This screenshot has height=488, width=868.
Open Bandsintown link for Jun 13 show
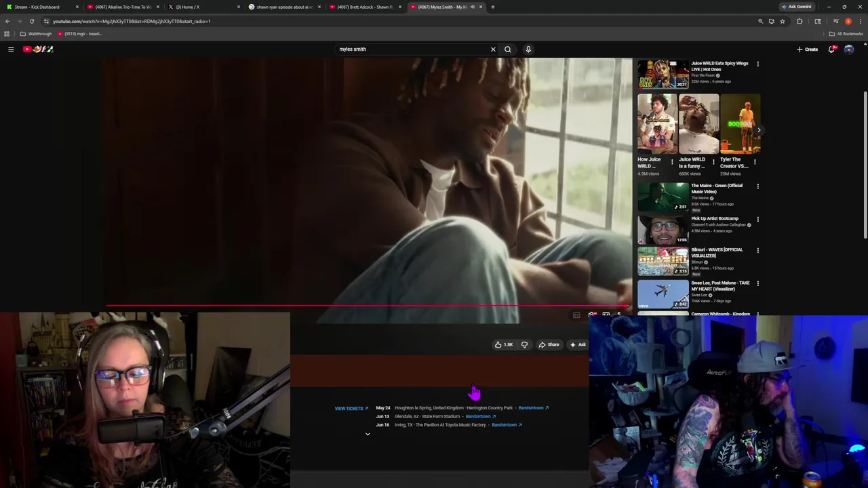[481, 416]
